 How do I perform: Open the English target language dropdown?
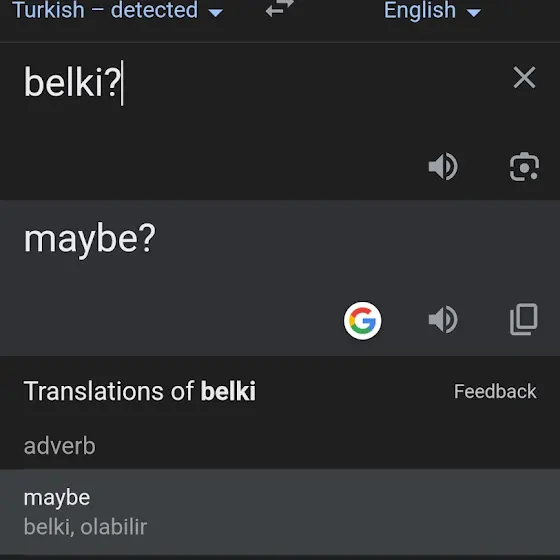coord(432,10)
